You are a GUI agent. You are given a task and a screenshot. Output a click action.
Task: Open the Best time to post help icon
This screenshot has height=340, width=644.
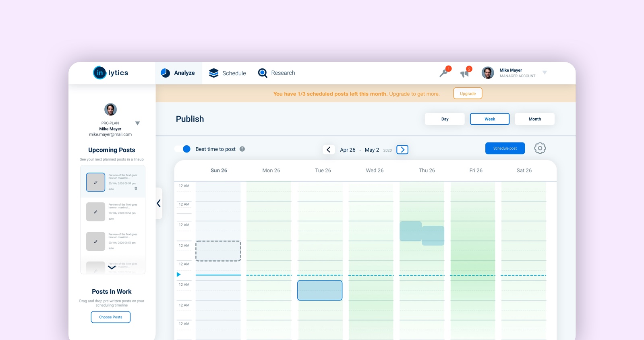click(242, 149)
